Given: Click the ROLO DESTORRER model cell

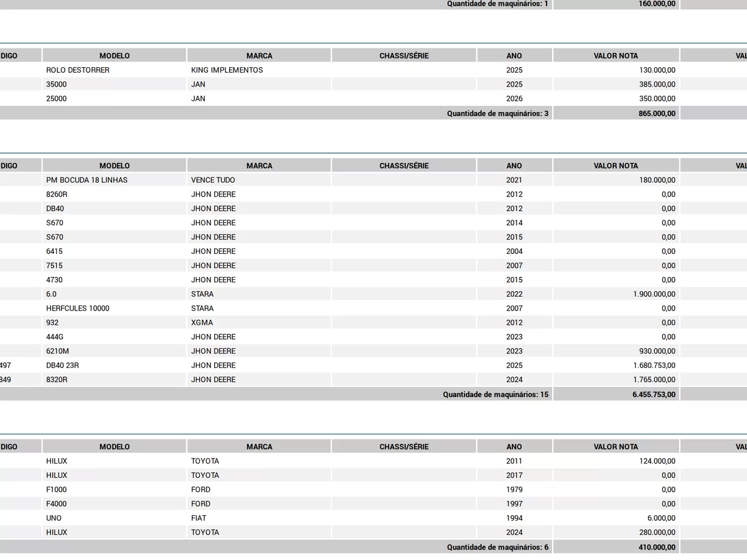Looking at the screenshot, I should pyautogui.click(x=115, y=70).
